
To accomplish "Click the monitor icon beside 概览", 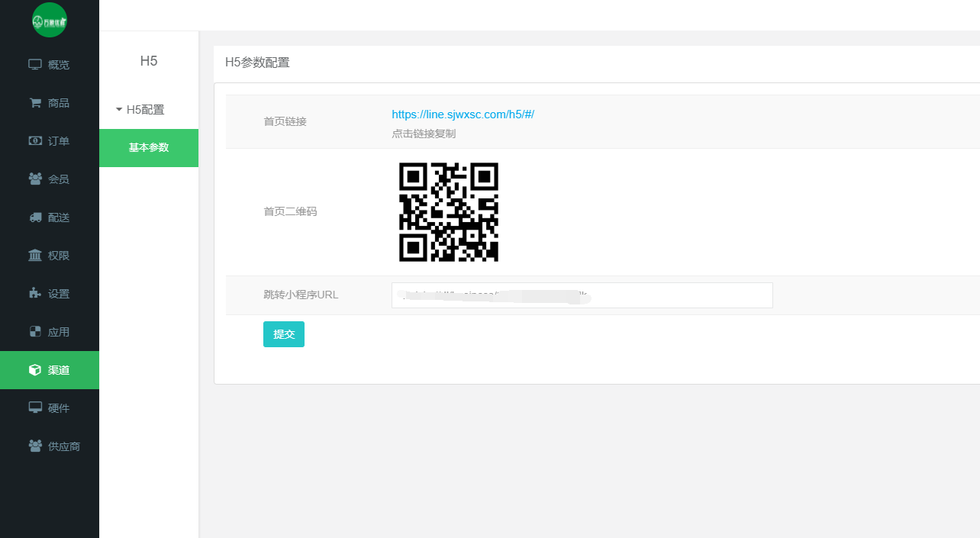I will [35, 65].
